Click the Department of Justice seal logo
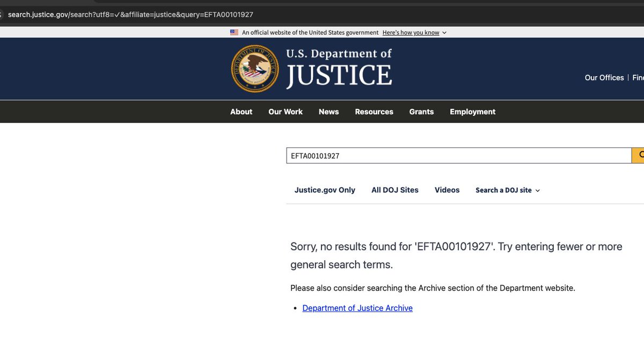The image size is (644, 339). tap(255, 69)
